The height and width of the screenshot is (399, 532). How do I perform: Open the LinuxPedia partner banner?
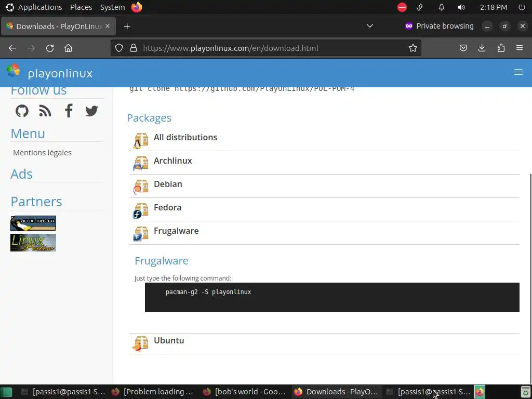coord(33,243)
